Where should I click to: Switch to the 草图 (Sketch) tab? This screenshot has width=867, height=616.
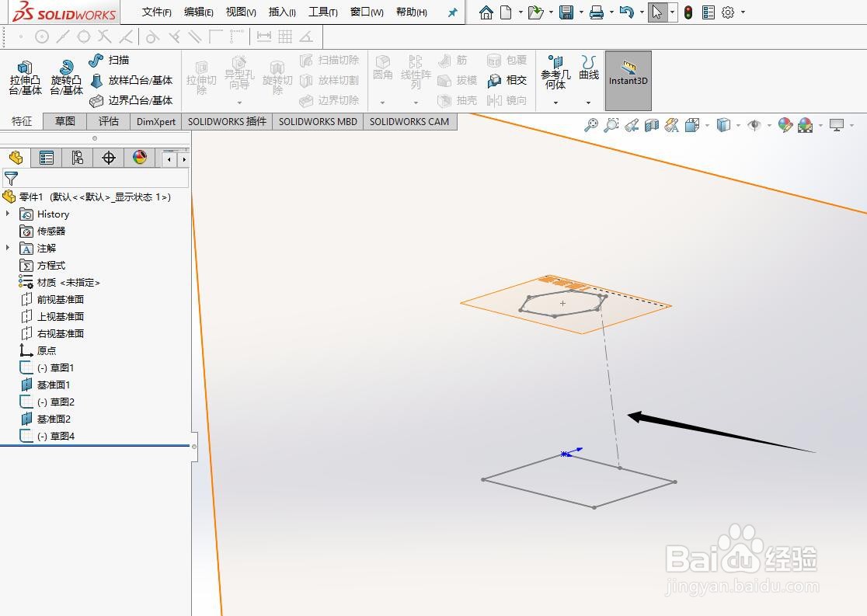pos(65,121)
